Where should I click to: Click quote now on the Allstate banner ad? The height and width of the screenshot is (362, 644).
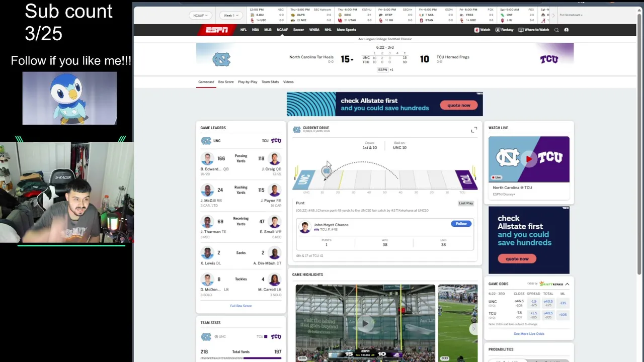pyautogui.click(x=459, y=106)
